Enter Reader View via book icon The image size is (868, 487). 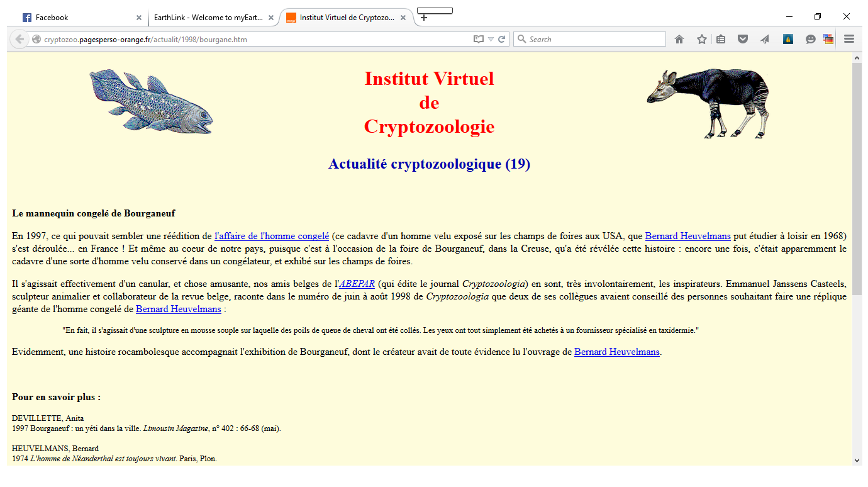[479, 39]
